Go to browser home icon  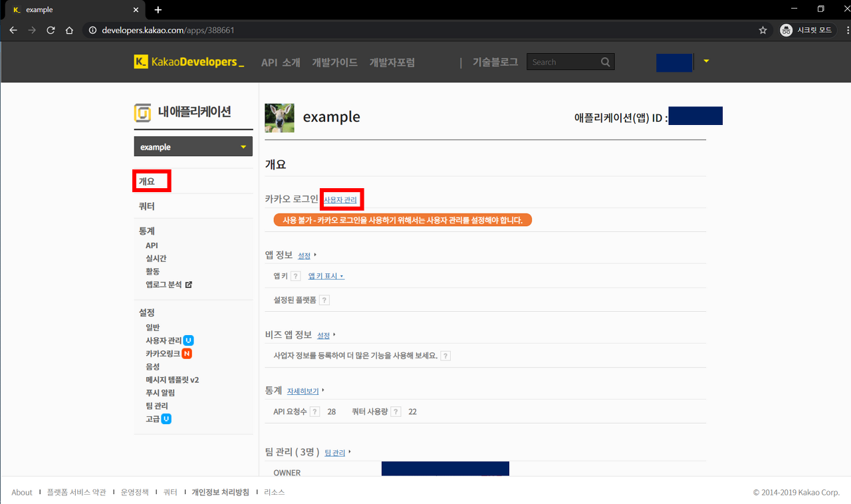[x=69, y=30]
